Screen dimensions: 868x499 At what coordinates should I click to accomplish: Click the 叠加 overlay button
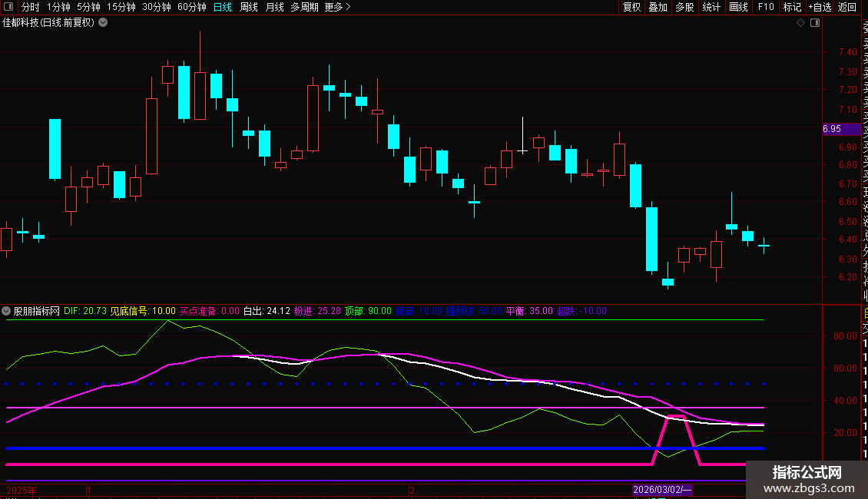(x=658, y=7)
